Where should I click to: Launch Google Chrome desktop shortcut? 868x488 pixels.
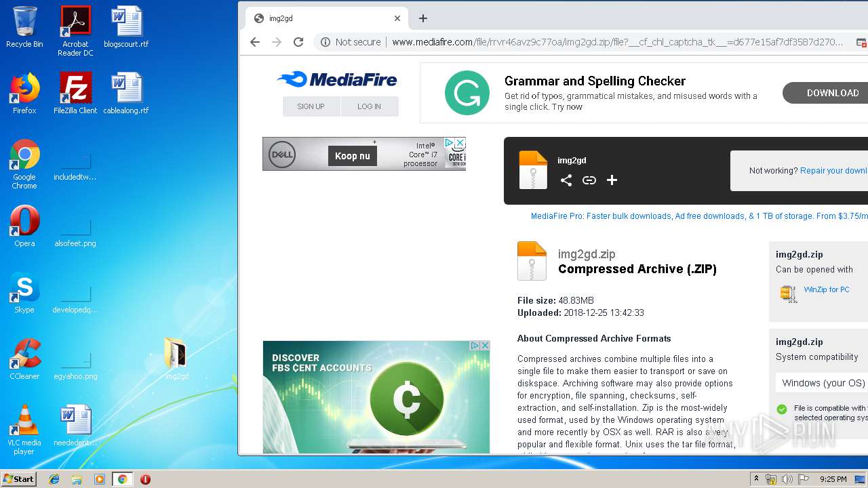24,164
